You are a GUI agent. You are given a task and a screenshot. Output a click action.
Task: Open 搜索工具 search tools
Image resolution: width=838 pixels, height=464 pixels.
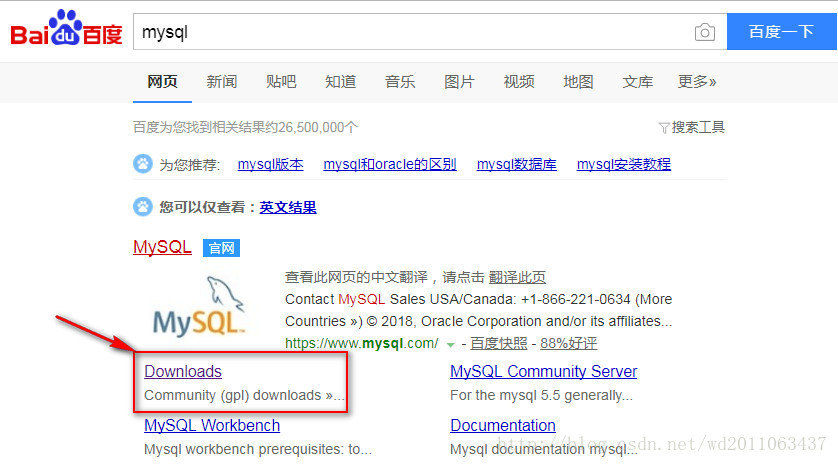[x=698, y=127]
